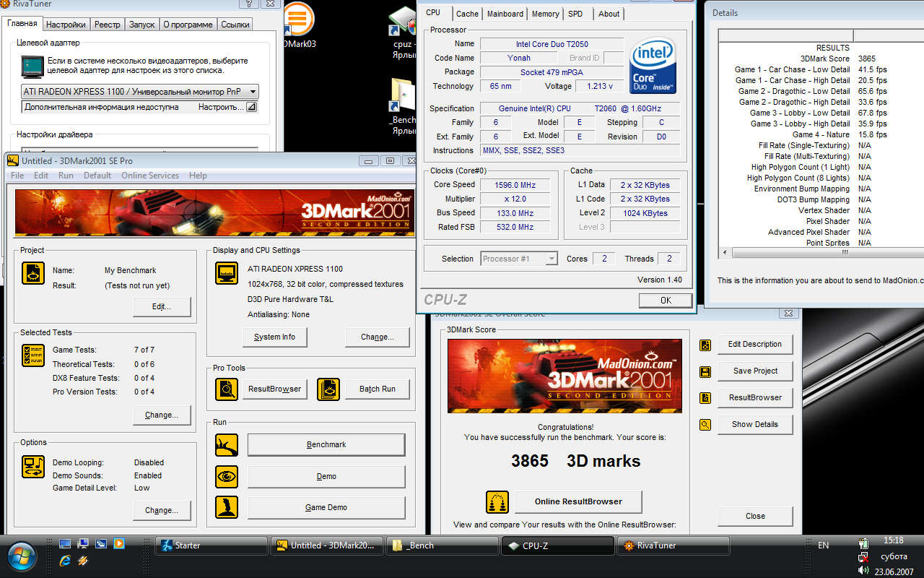Click the Benchmark car icon in Run group

[227, 445]
